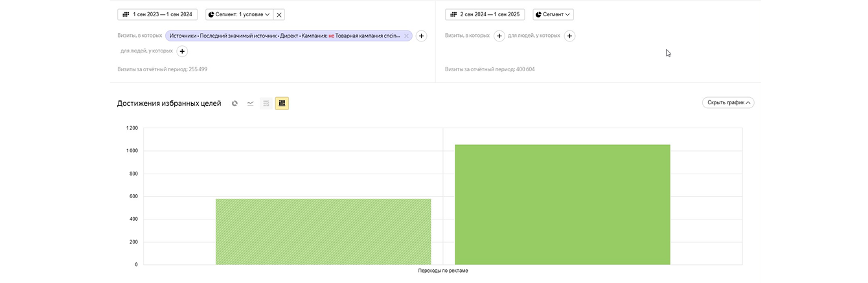Click the solid green bar for second period
The width and height of the screenshot is (868, 283).
coord(562,205)
